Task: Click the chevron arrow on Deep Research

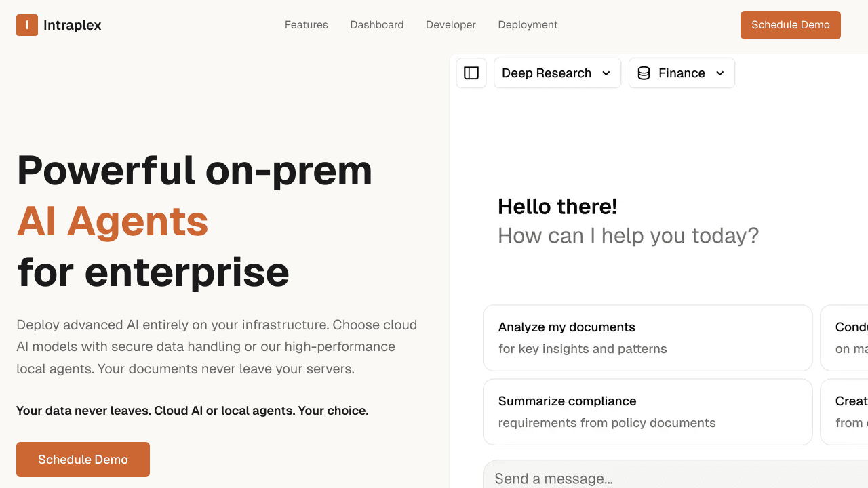Action: coord(606,73)
